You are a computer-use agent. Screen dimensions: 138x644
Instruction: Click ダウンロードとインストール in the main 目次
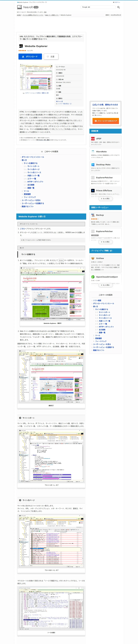coord(33,157)
